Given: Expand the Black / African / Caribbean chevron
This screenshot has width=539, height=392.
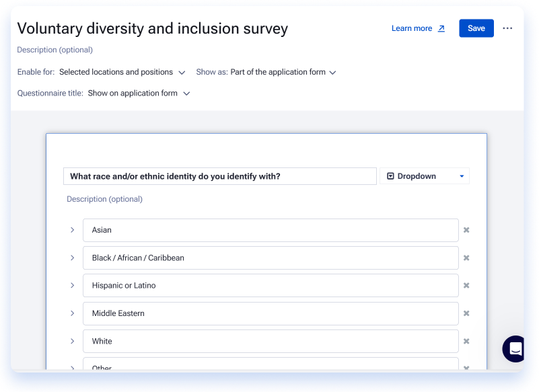Looking at the screenshot, I should pos(72,258).
